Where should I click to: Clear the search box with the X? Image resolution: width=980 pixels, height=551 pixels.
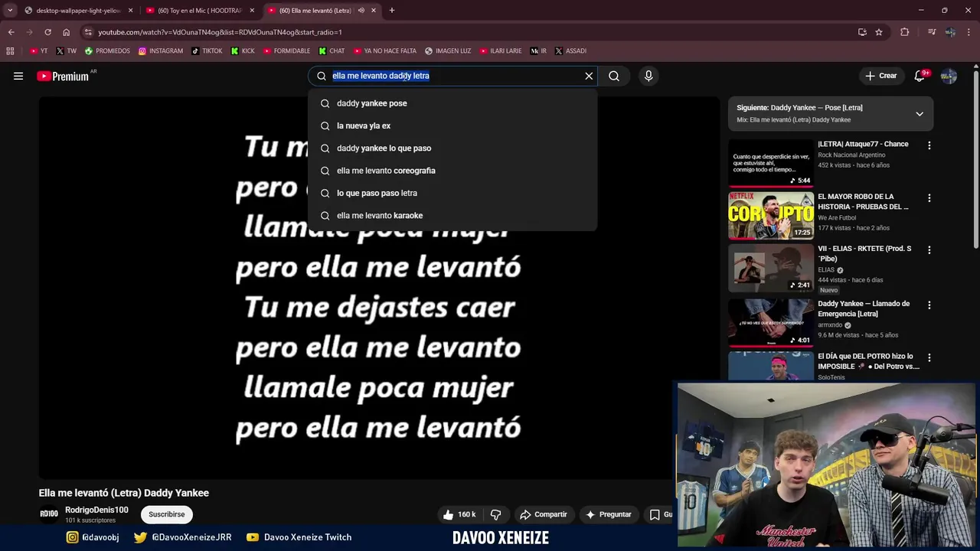(x=589, y=76)
